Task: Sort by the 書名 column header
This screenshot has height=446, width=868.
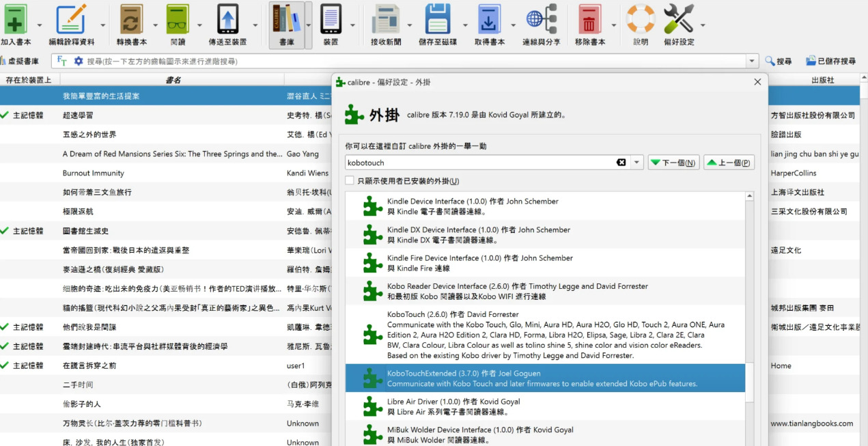Action: tap(173, 80)
